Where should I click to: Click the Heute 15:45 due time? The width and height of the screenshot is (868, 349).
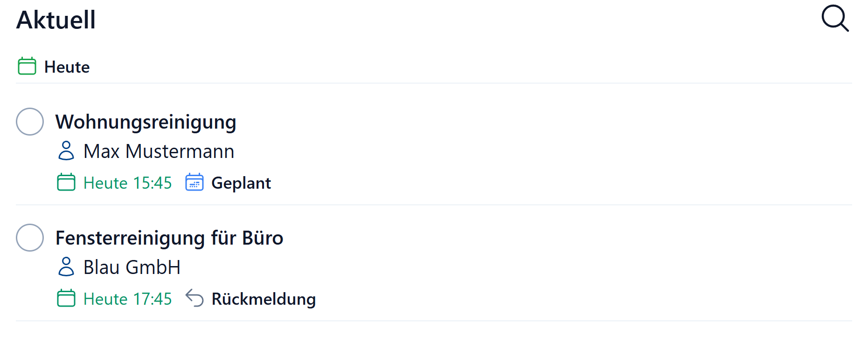pos(127,183)
